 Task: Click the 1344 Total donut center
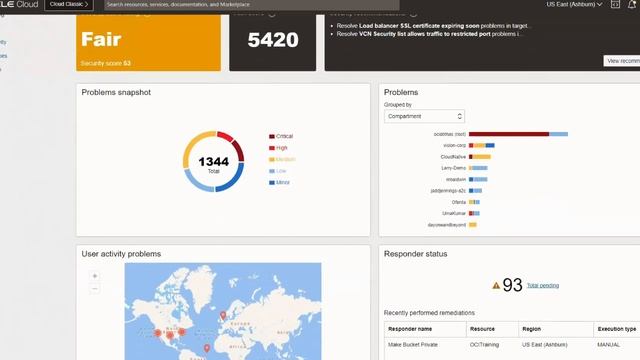(x=213, y=164)
